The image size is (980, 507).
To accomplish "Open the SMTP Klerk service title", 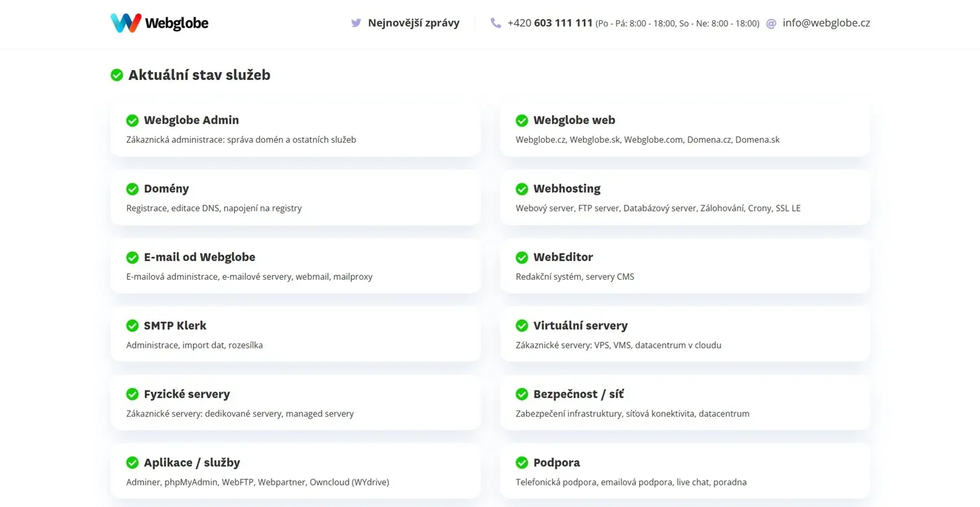I will point(175,325).
